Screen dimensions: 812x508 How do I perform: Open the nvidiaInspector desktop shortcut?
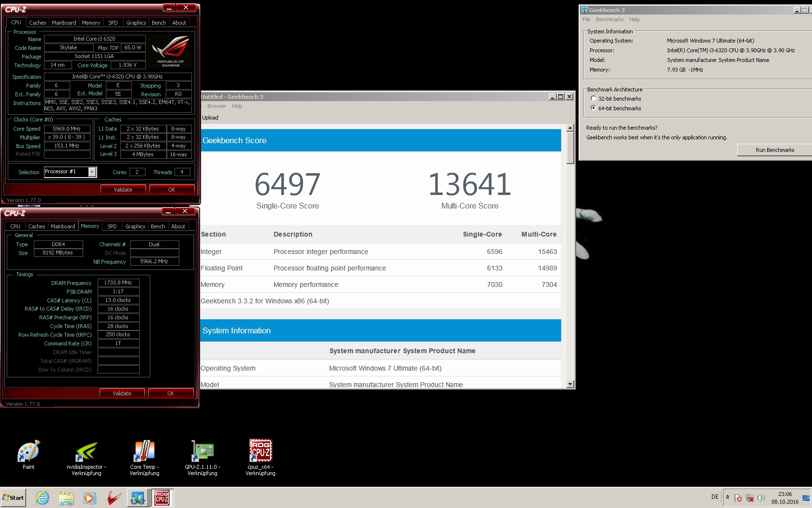[x=87, y=458]
